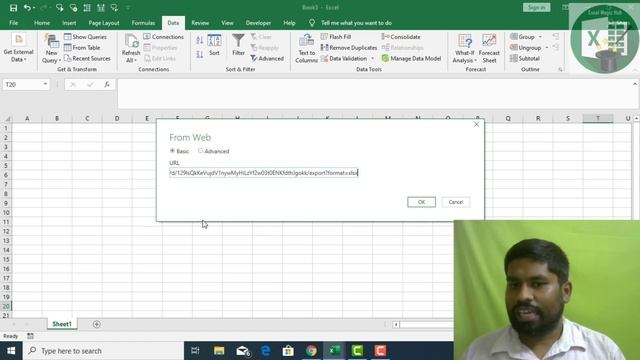Expand the Ungroup dropdown arrow
640x360 pixels.
(547, 48)
